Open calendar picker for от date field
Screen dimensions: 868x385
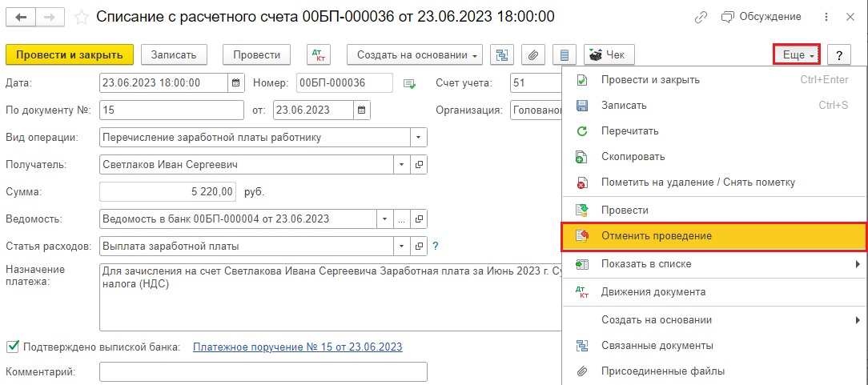(362, 110)
